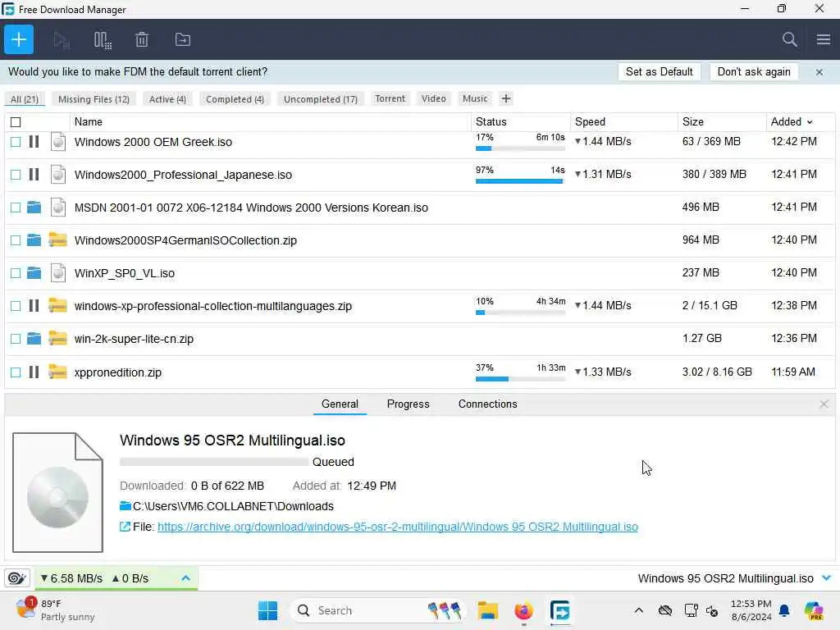The width and height of the screenshot is (840, 630).
Task: Open File Explorer from taskbar
Action: [x=488, y=610]
